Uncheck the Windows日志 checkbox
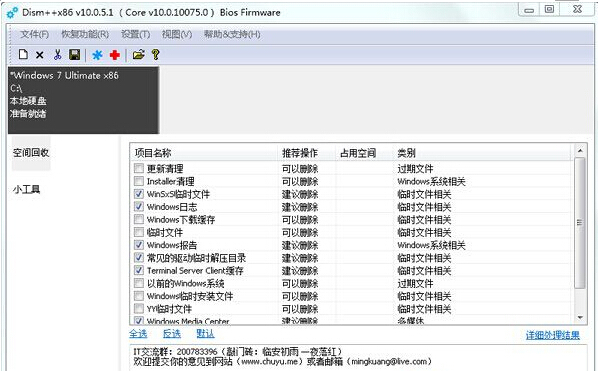 [139, 206]
